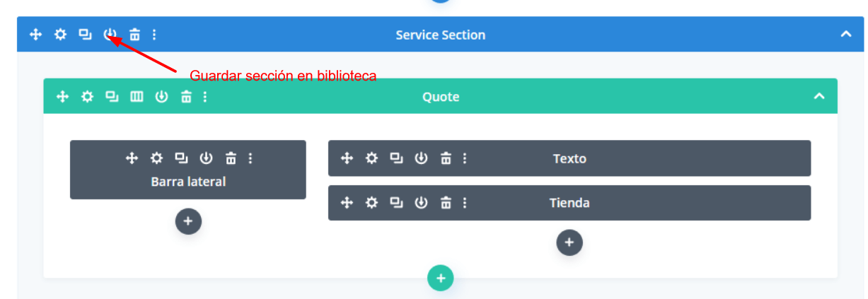Delete the Tienda module

446,203
